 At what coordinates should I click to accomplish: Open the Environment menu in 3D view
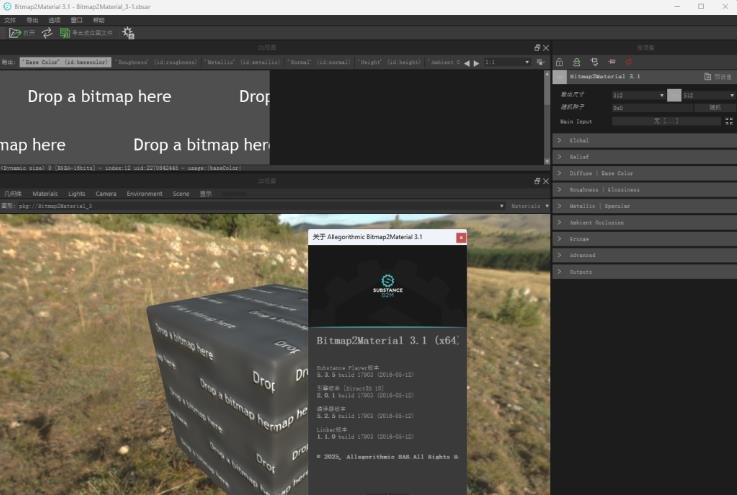pyautogui.click(x=144, y=194)
